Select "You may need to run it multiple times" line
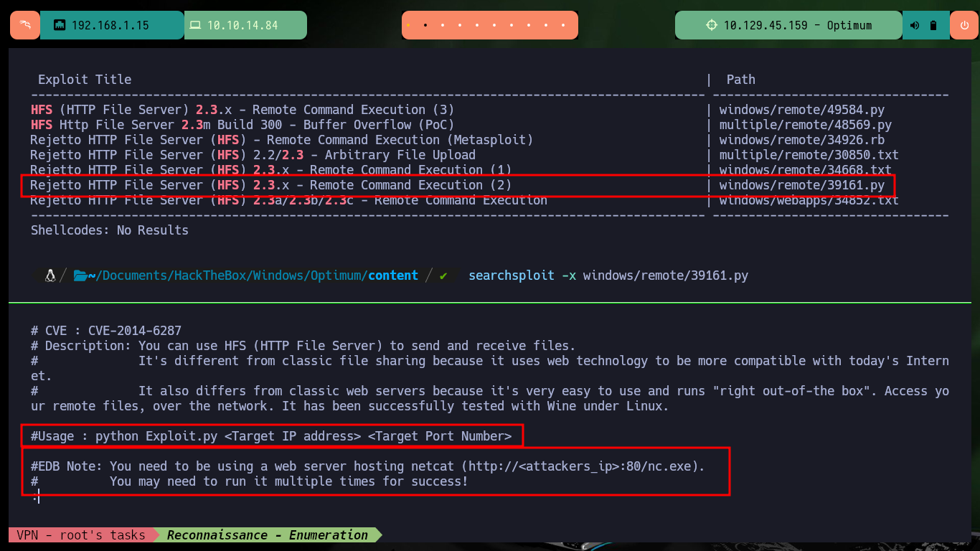 [x=289, y=481]
